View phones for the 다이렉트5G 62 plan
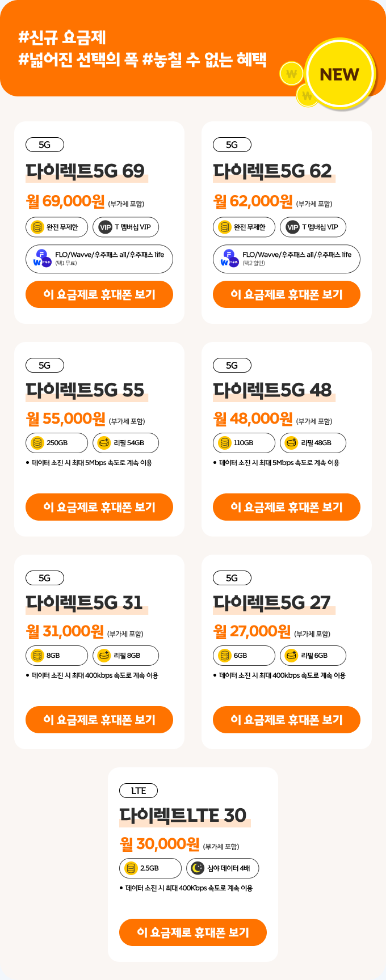Screen dimensions: 386x980 click(287, 294)
